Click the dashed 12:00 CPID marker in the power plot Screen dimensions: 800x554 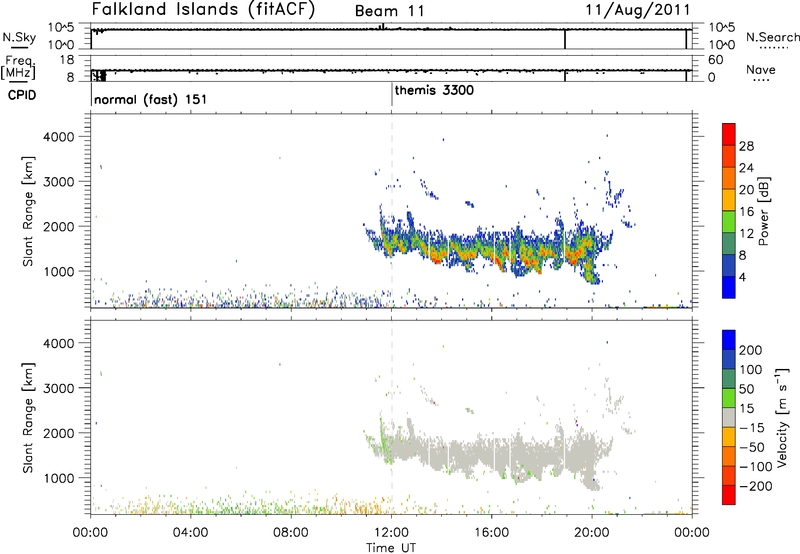point(392,211)
